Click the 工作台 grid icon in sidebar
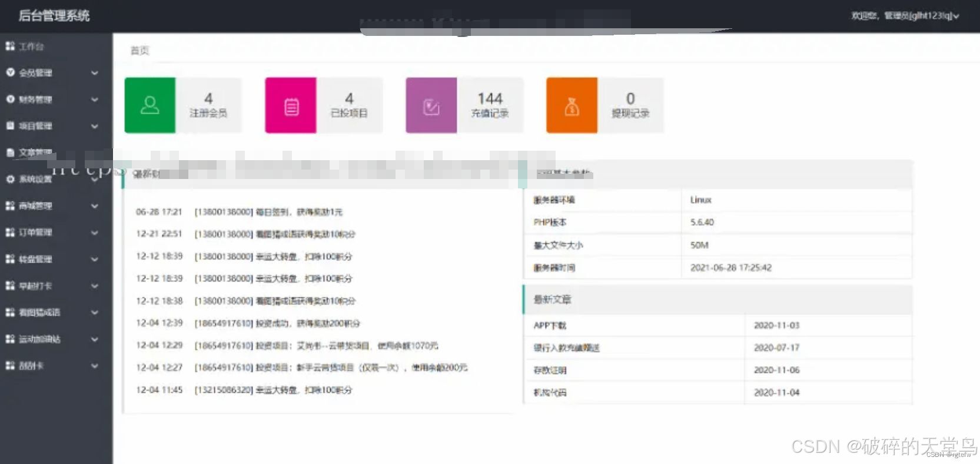The image size is (980, 464). (x=10, y=46)
